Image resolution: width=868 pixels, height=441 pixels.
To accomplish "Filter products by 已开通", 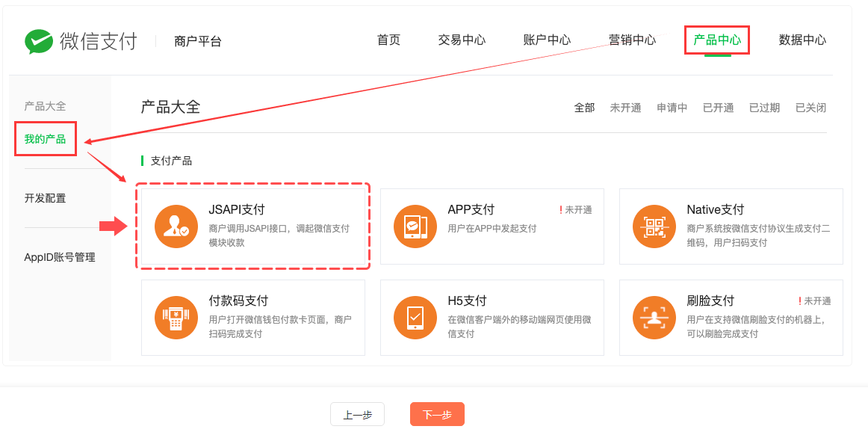I will 719,108.
